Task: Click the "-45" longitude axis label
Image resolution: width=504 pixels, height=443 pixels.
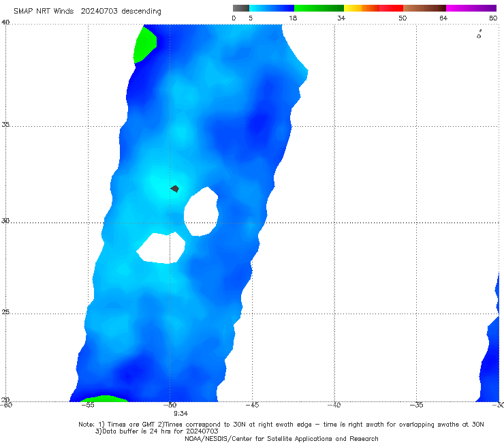Action: [x=252, y=405]
